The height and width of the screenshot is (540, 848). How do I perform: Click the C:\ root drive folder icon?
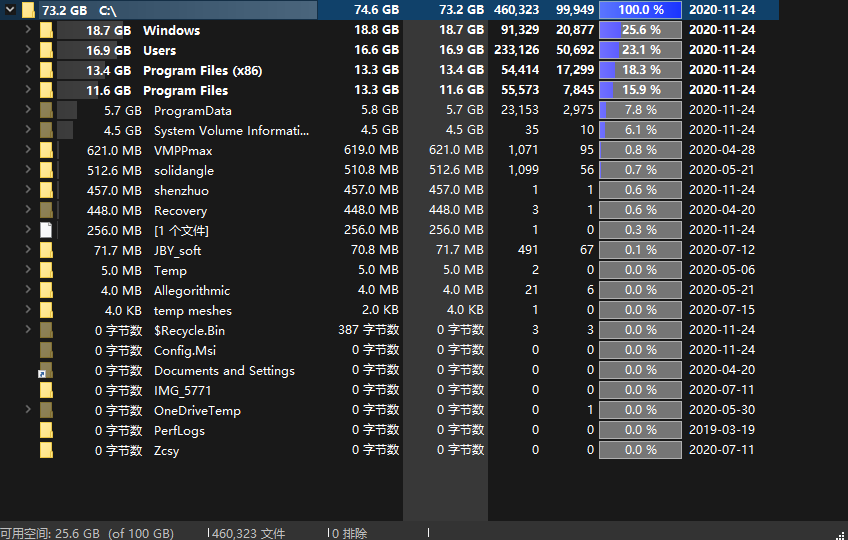(28, 10)
